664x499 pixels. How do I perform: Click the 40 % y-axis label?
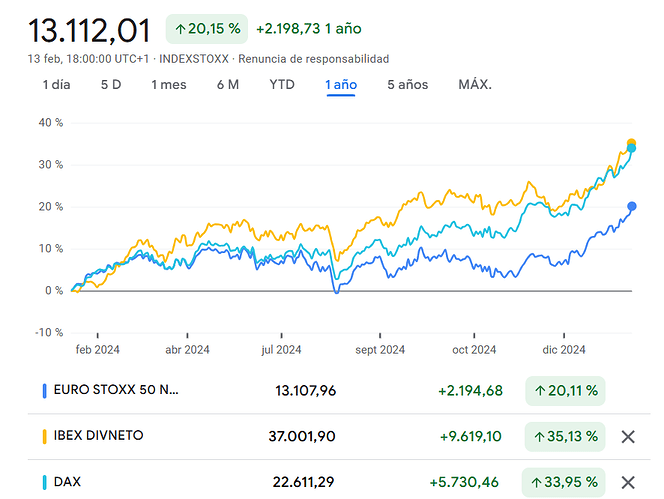[x=51, y=123]
